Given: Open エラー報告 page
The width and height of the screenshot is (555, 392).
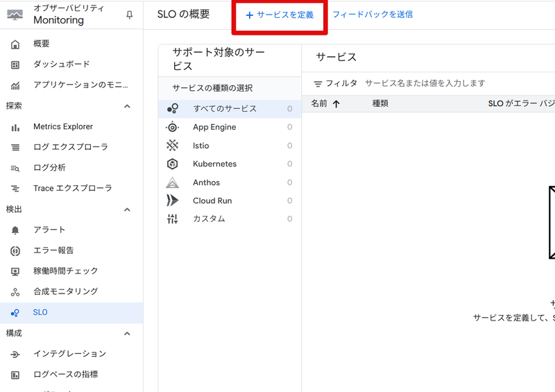Looking at the screenshot, I should pos(71,250).
